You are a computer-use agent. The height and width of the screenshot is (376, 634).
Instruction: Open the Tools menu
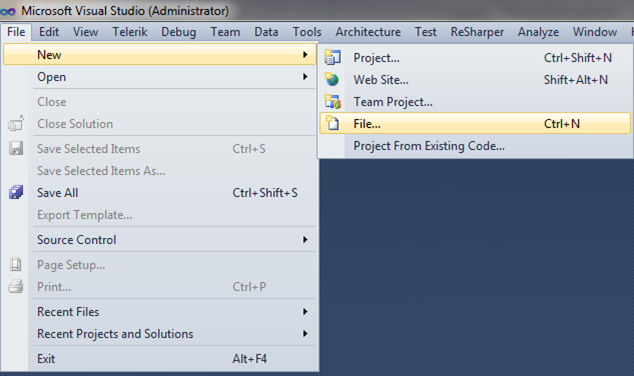tap(307, 32)
